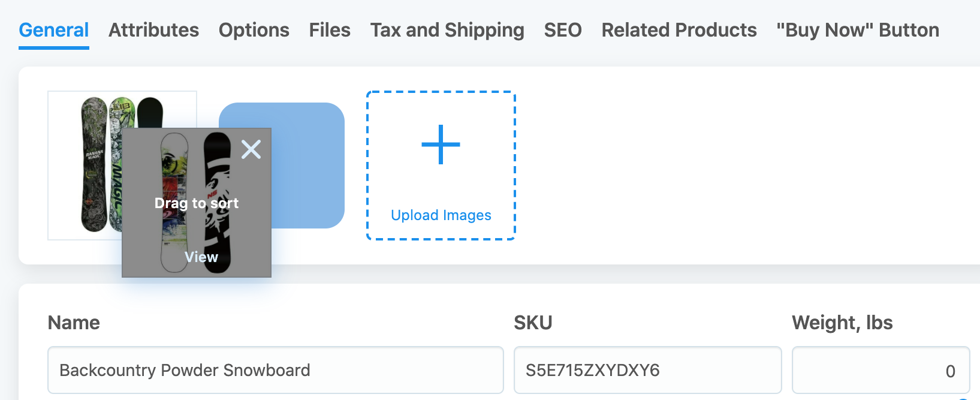Open the Options tab
The height and width of the screenshot is (400, 980).
(x=254, y=30)
